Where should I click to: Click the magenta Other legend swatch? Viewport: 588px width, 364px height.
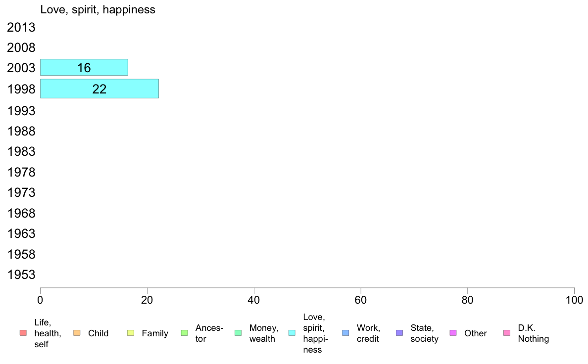pyautogui.click(x=453, y=333)
